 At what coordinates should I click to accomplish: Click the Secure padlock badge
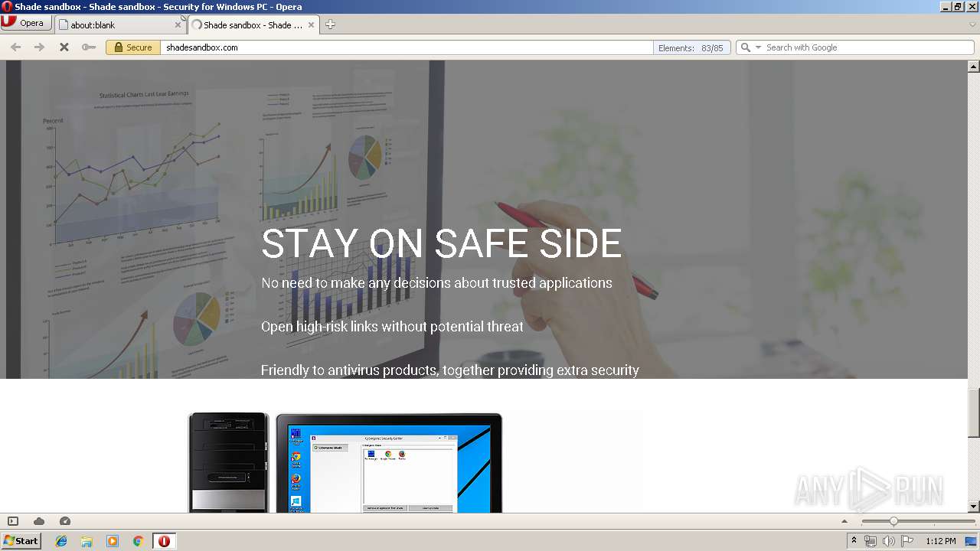(132, 47)
